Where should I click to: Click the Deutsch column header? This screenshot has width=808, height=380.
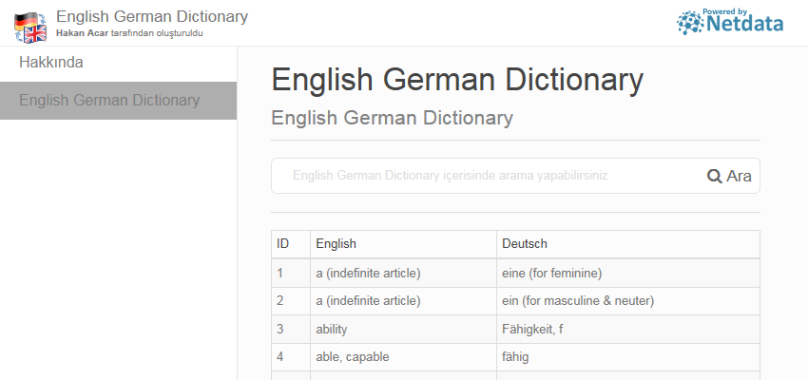click(x=628, y=244)
